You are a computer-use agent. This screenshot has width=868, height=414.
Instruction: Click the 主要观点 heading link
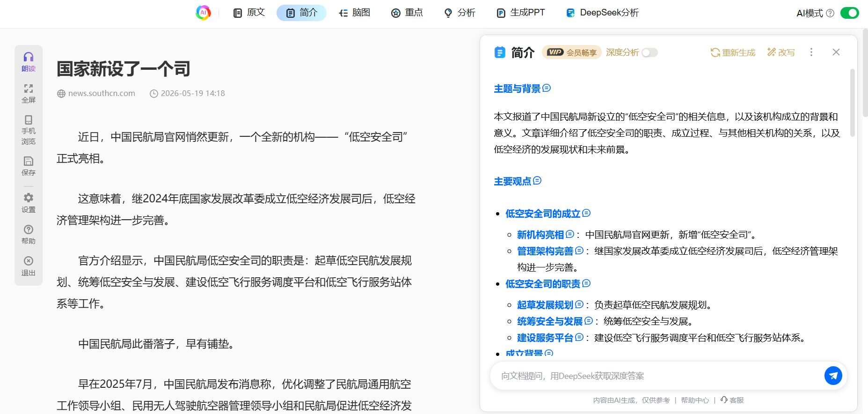(x=512, y=181)
